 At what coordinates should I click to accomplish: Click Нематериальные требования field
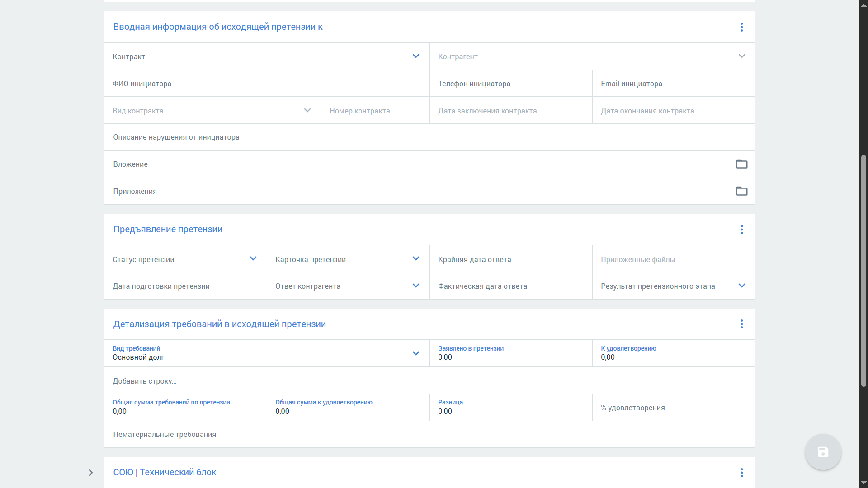coord(429,434)
